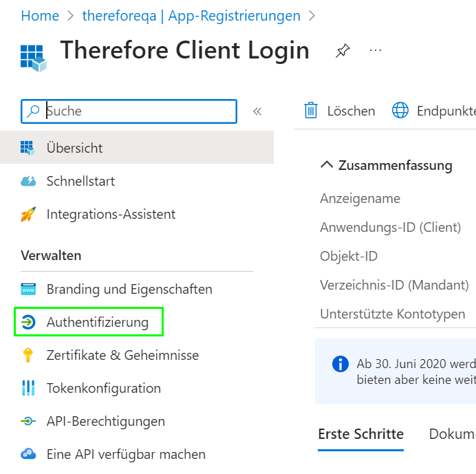Click the Ab 30. Juni 2020 notice text
The height and width of the screenshot is (474, 476).
pyautogui.click(x=416, y=371)
